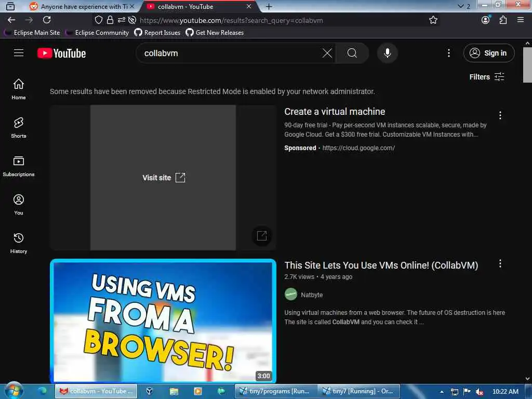Viewport: 532px width, 399px height.
Task: Open 'This Site Lets You Use VMs Online!' video
Action: (x=381, y=265)
